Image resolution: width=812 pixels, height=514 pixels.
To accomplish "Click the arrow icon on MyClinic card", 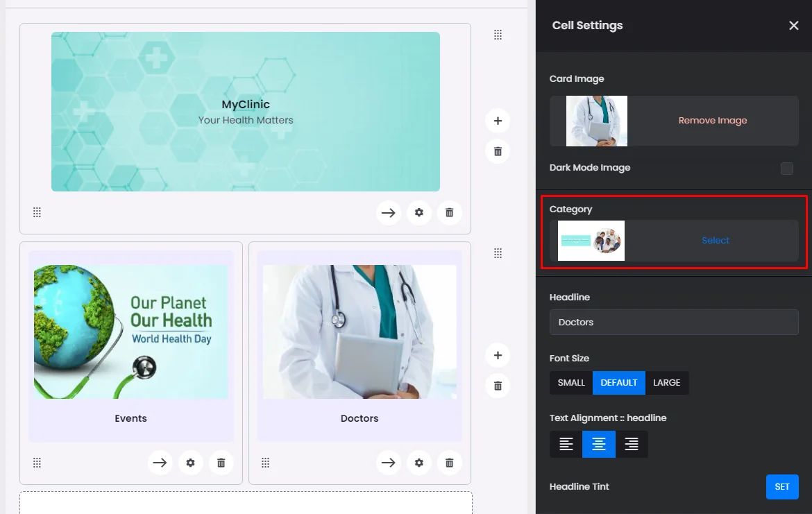I will (x=388, y=213).
